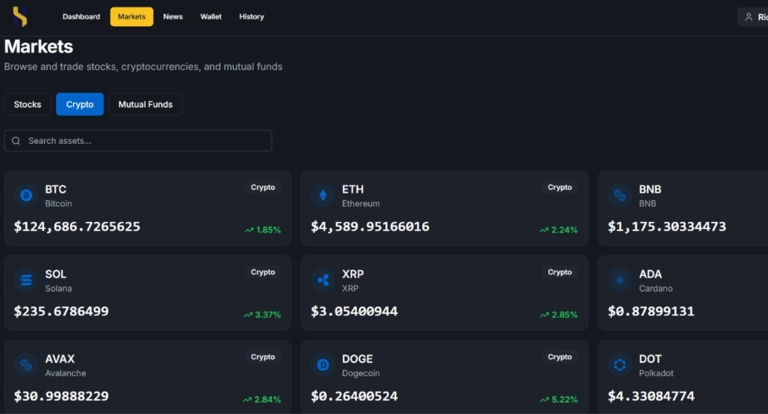Viewport: 768px width, 414px height.
Task: Go to the News page
Action: (x=173, y=17)
